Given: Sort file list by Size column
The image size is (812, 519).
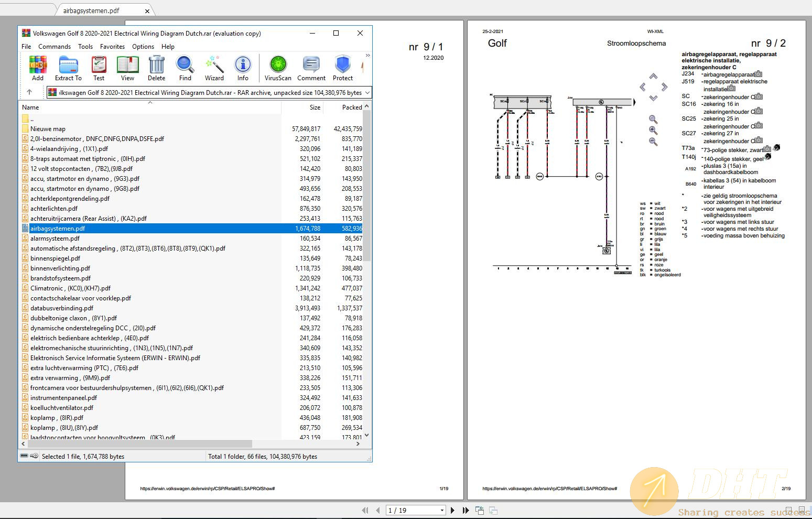Looking at the screenshot, I should tap(302, 107).
